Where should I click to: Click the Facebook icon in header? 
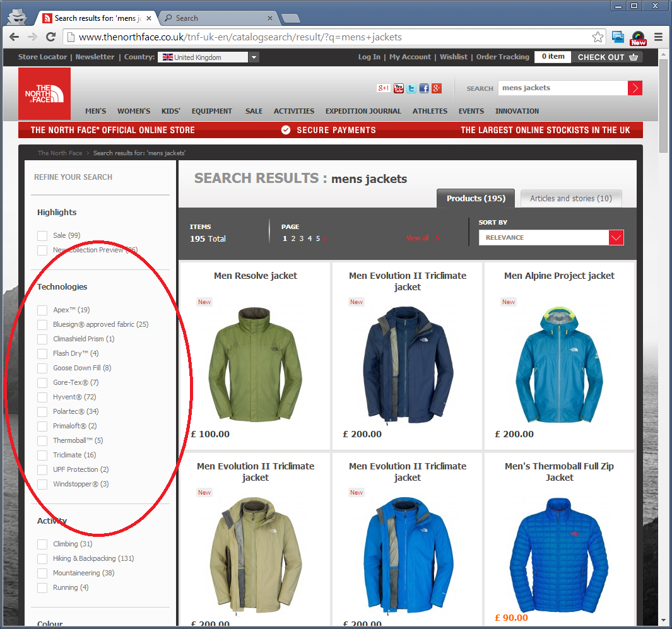424,88
